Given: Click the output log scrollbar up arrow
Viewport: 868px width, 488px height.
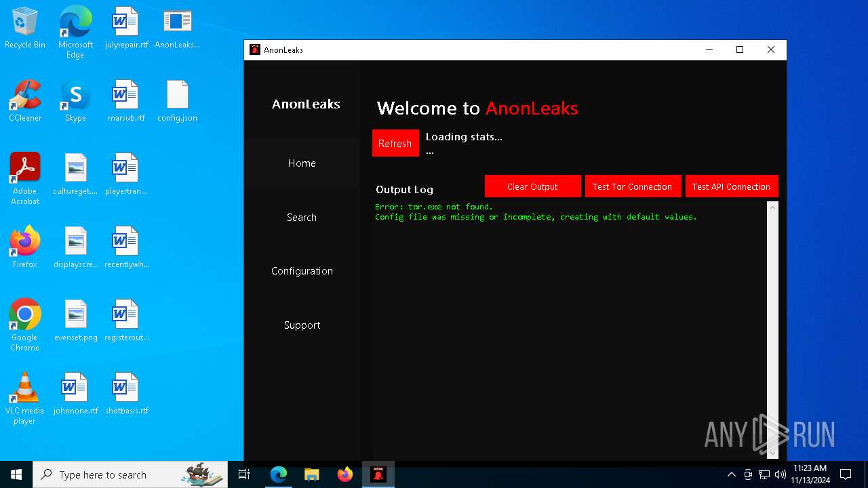Looking at the screenshot, I should 772,207.
